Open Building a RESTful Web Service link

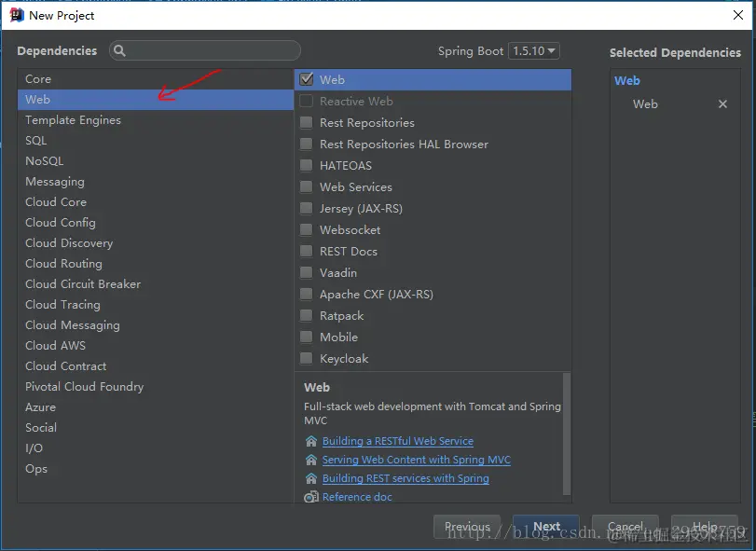click(x=398, y=441)
